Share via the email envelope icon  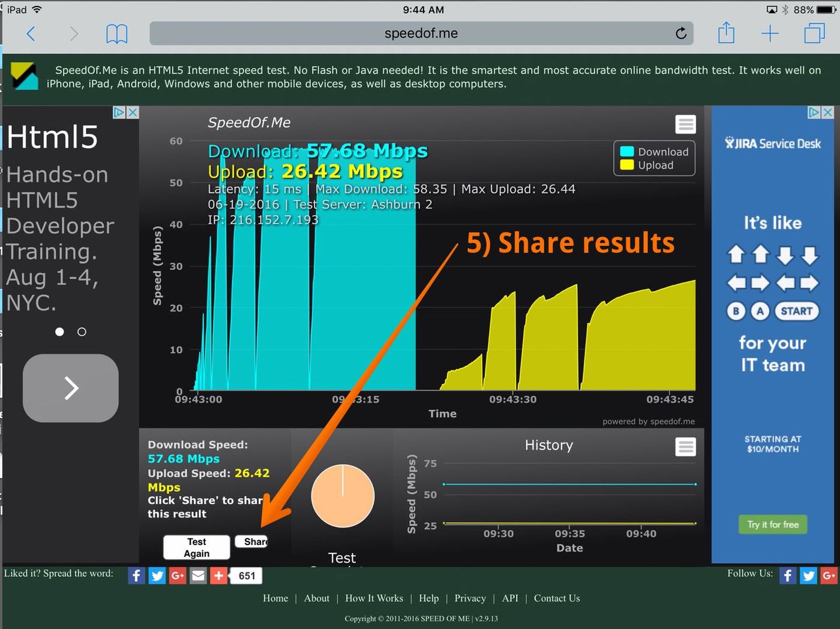click(x=198, y=576)
